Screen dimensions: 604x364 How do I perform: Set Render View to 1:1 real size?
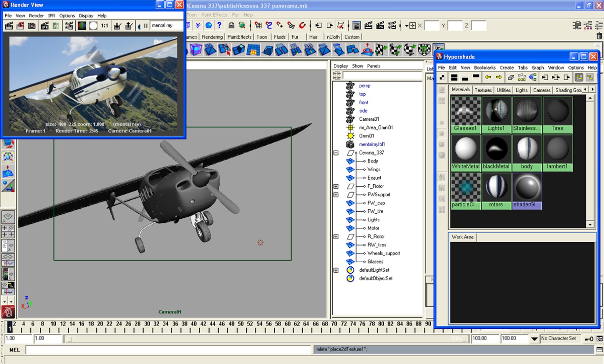click(105, 26)
